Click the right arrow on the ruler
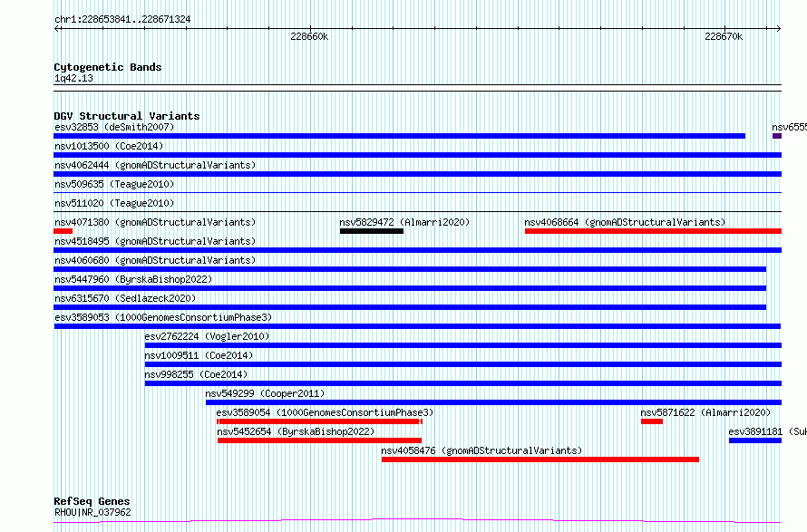Screen dimensions: 807x532 [x=778, y=29]
